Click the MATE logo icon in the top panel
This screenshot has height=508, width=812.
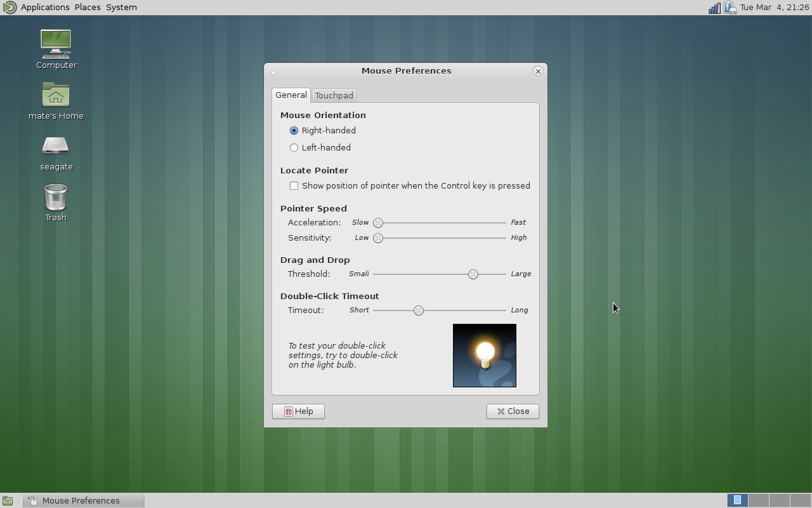[9, 8]
